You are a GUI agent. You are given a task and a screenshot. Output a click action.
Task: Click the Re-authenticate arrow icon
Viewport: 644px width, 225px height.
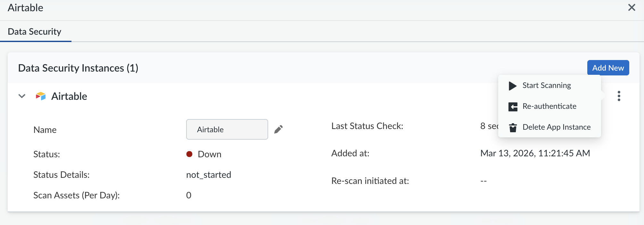pos(513,107)
